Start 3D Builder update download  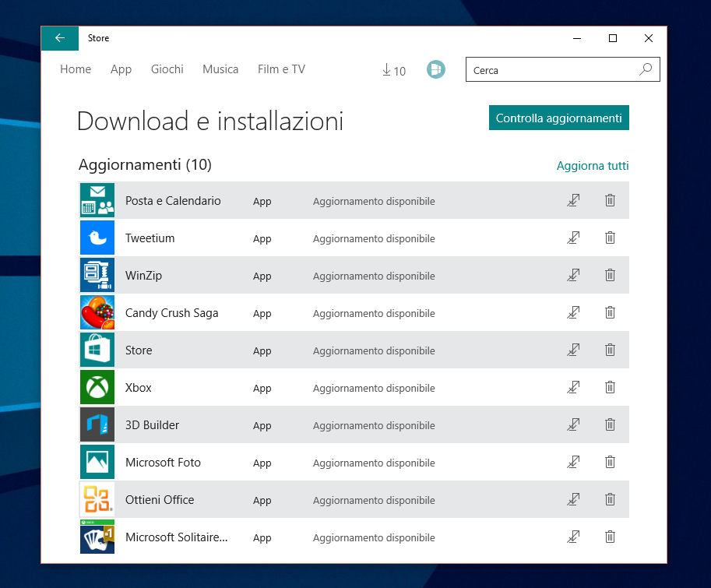click(x=574, y=424)
